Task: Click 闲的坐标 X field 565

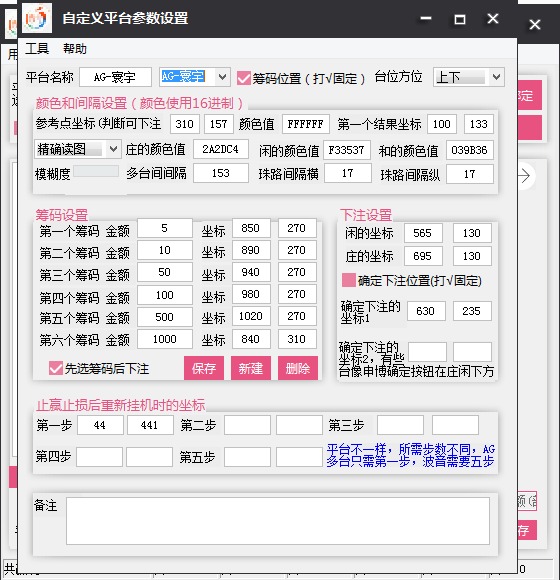Action: [x=423, y=233]
